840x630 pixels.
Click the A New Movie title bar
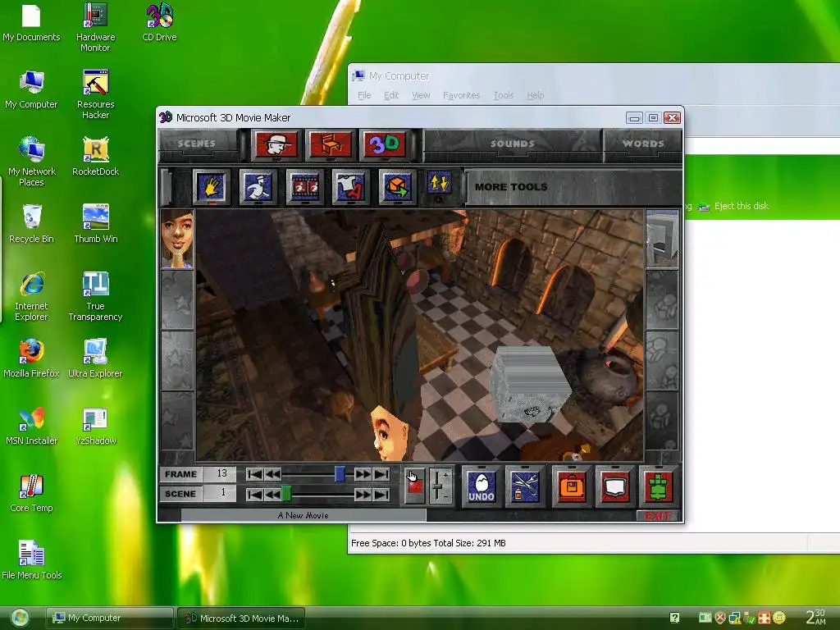pos(304,515)
